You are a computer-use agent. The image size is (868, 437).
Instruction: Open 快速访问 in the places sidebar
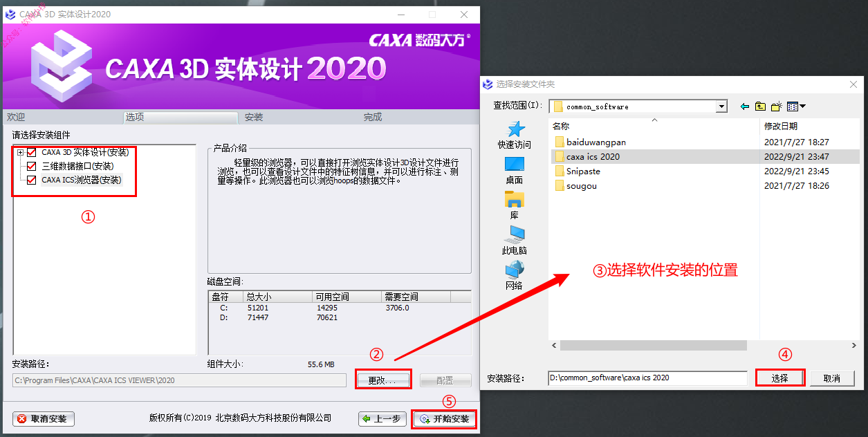pyautogui.click(x=515, y=136)
